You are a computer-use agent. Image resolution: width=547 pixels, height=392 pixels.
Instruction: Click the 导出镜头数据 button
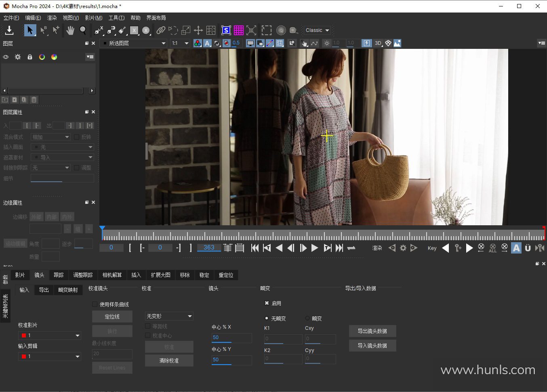[x=372, y=331]
